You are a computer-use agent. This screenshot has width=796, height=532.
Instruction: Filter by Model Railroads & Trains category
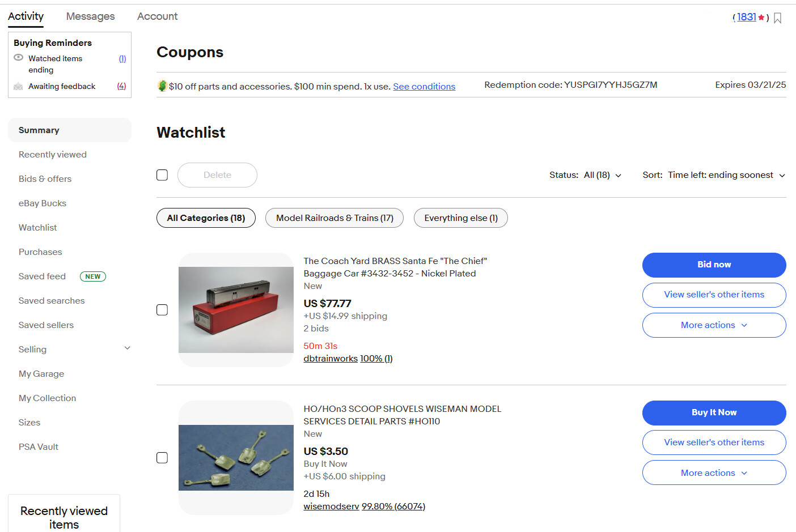pyautogui.click(x=335, y=218)
